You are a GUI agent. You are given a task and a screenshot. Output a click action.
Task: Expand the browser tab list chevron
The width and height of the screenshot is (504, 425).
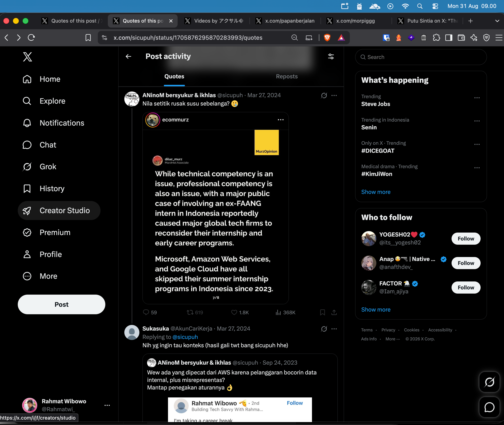point(497,21)
